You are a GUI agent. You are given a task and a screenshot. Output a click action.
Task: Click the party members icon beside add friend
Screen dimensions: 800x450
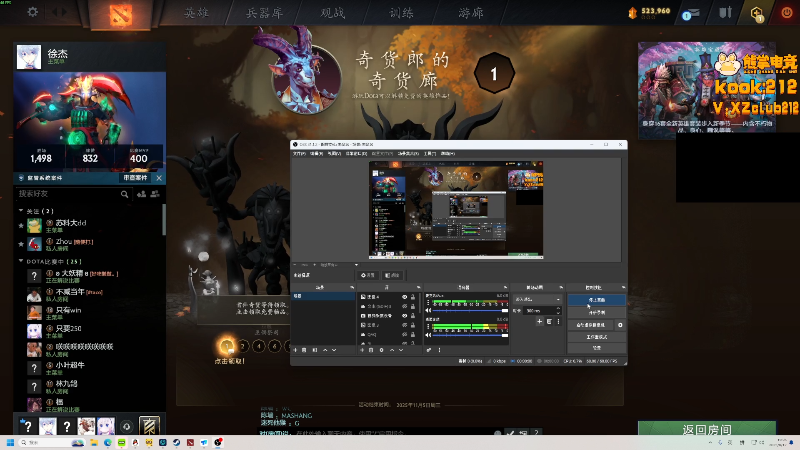(x=155, y=194)
